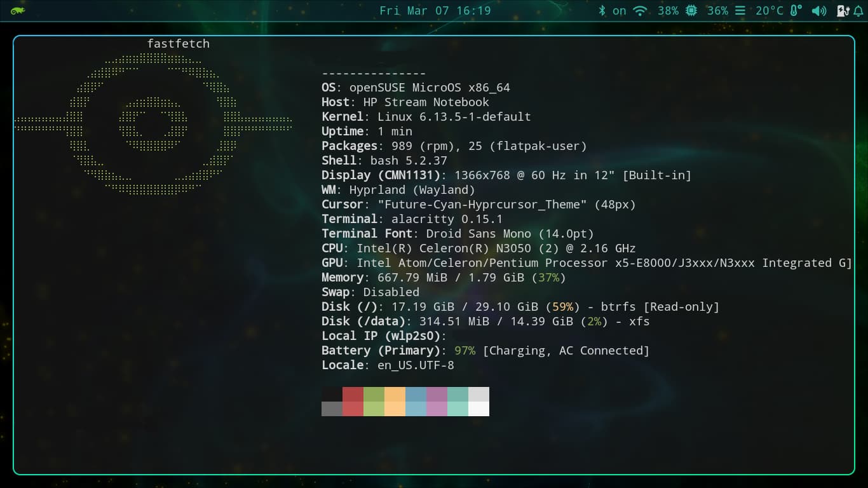Screen dimensions: 868x488
Task: Click the speaker volume icon
Action: [819, 11]
